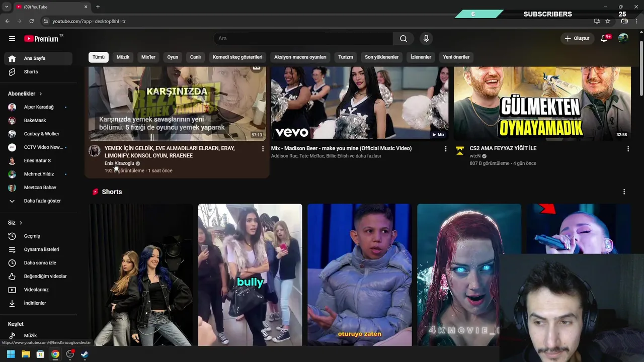Viewport: 644px width, 362px height.
Task: Click inside the Ara search field
Action: [x=303, y=39]
